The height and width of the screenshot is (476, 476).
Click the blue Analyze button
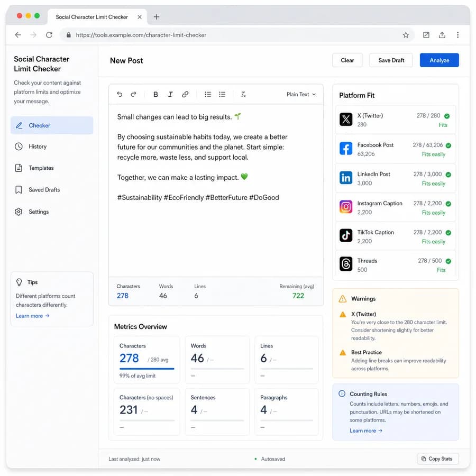(x=440, y=60)
